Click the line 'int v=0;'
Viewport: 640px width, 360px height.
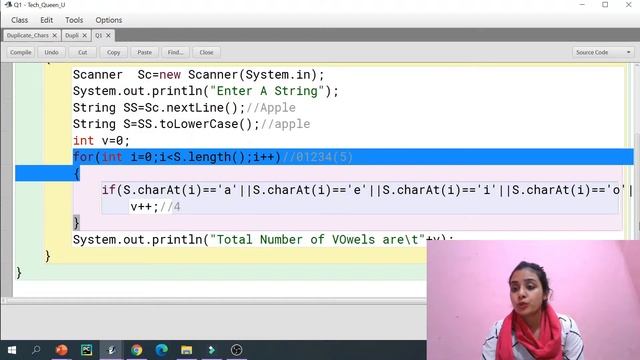tap(101, 141)
